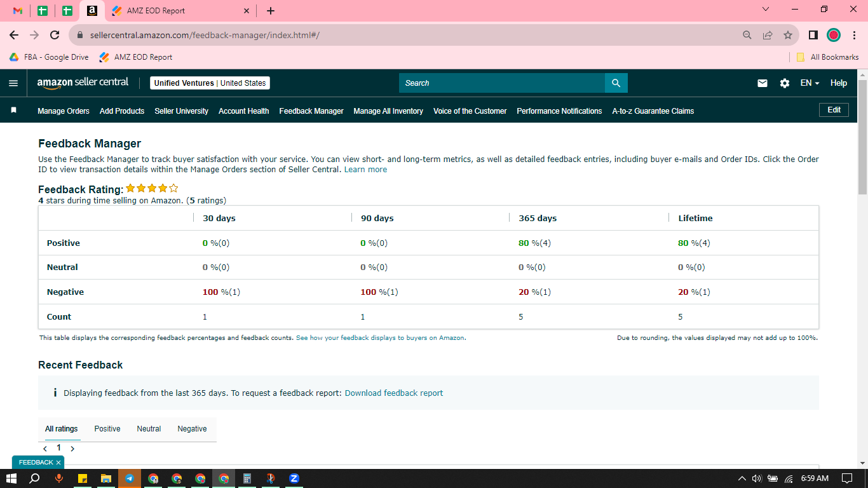The width and height of the screenshot is (868, 488).
Task: Open the All Bookmarks folder
Action: pos(828,57)
